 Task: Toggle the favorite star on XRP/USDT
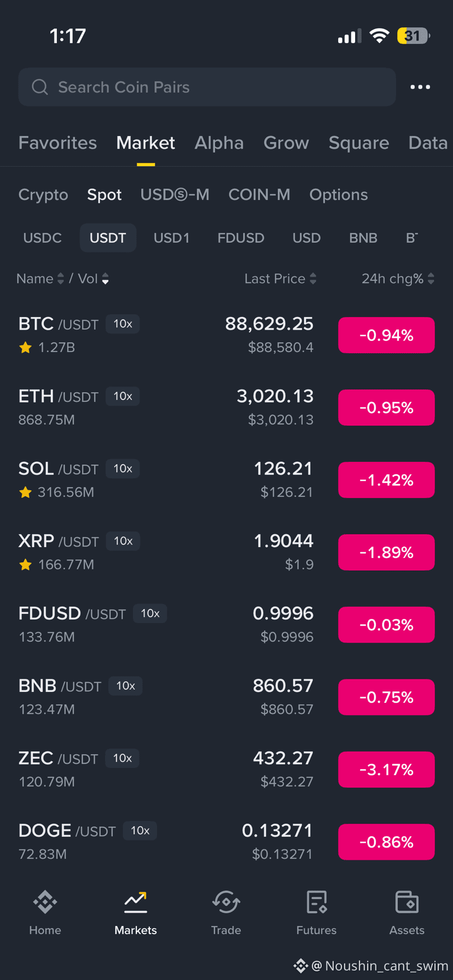25,565
